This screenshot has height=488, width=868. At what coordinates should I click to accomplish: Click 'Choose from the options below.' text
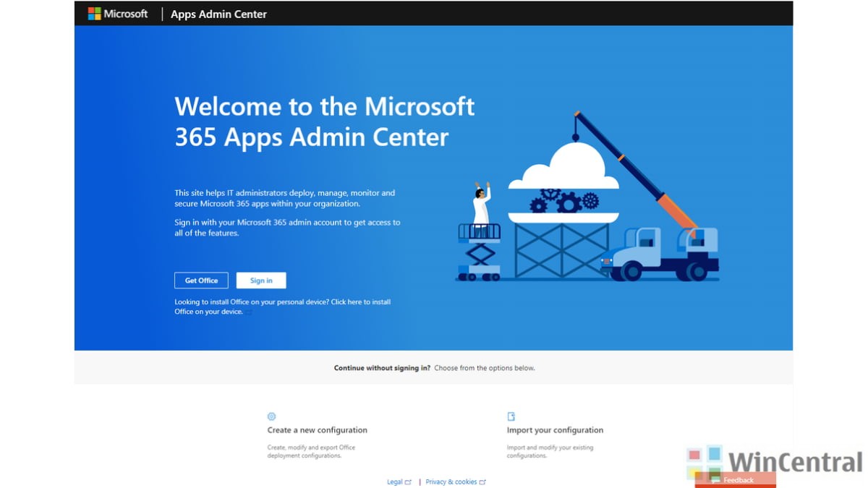click(485, 368)
